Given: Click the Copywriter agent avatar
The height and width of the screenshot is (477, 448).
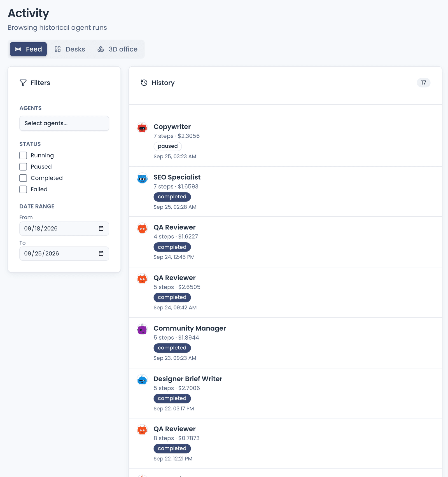Looking at the screenshot, I should (142, 128).
